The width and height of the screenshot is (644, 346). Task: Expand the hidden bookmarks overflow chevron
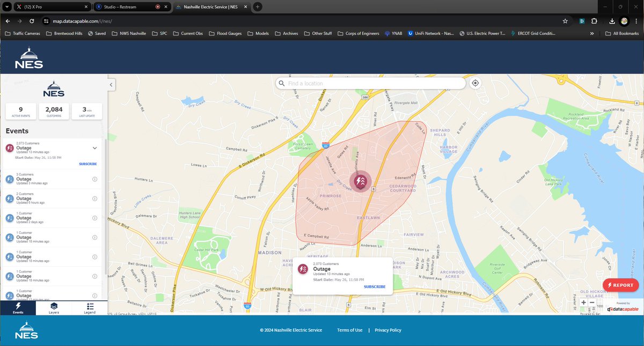[x=592, y=33]
